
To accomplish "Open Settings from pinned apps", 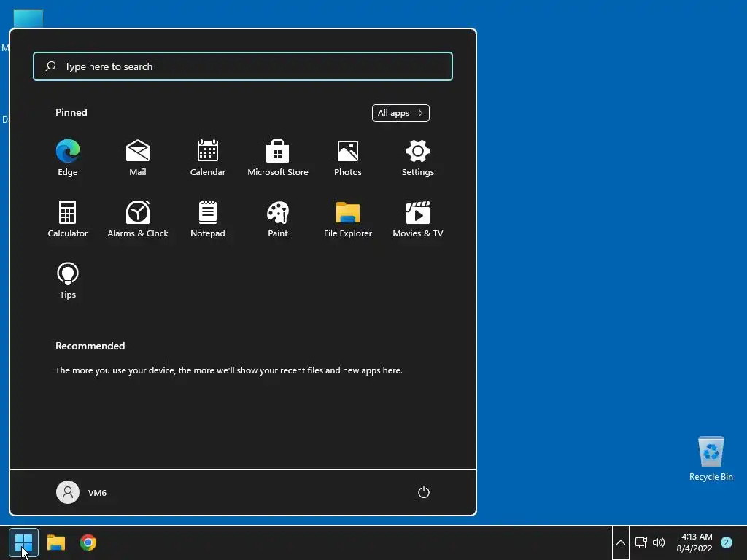I will tap(418, 158).
